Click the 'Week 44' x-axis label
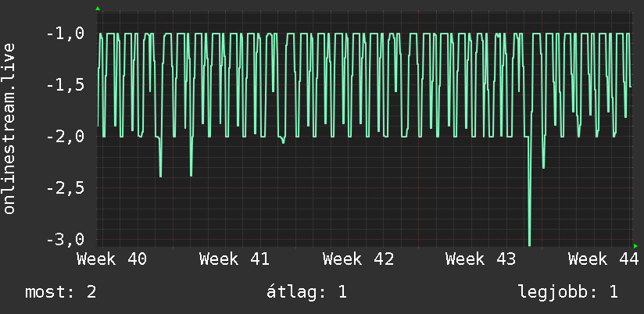Viewport: 644px width, 314px height. pyautogui.click(x=603, y=259)
